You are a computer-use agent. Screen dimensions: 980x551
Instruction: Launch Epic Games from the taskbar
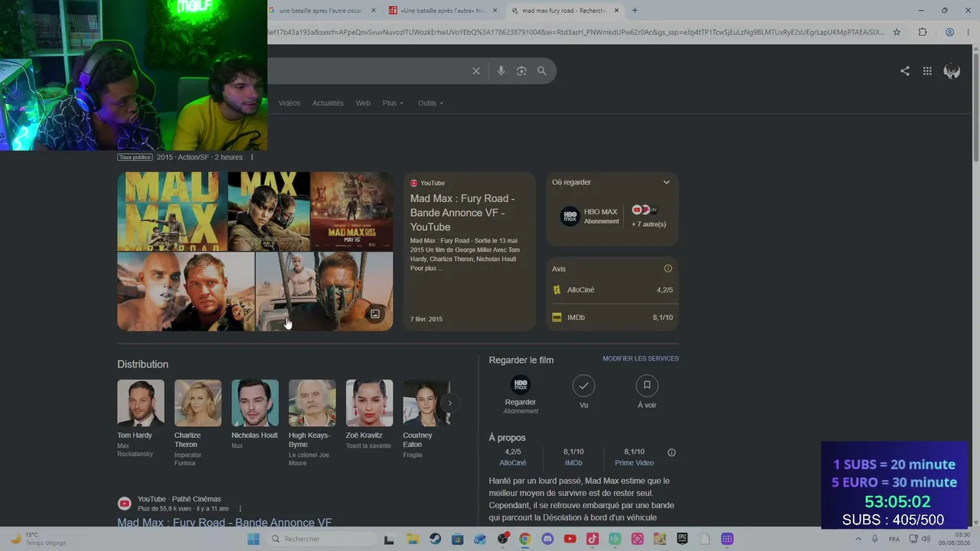tap(682, 539)
